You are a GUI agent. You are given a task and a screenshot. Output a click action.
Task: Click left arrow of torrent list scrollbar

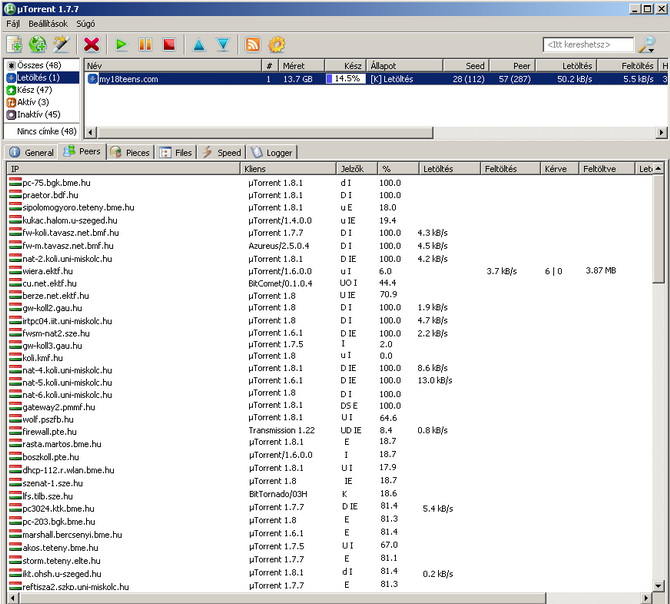[90, 132]
